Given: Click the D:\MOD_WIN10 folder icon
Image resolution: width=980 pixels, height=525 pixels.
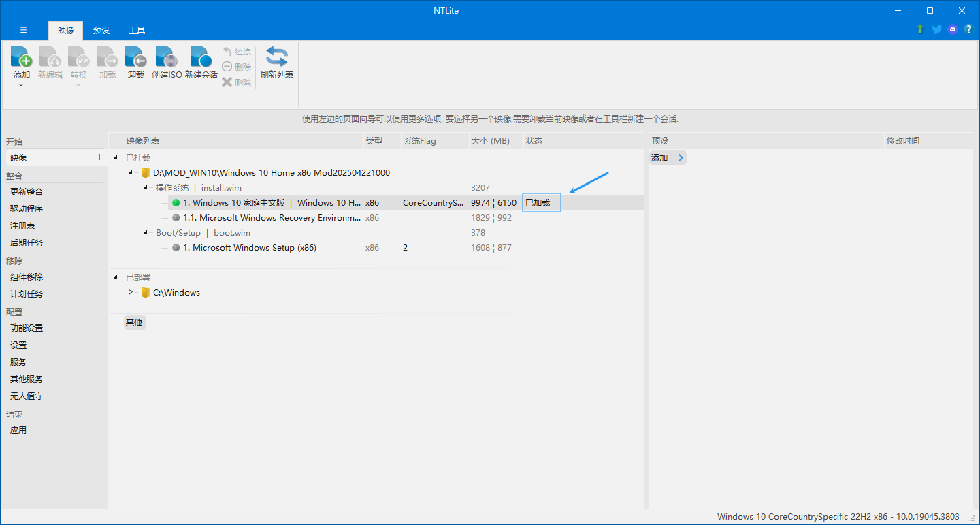Looking at the screenshot, I should pyautogui.click(x=145, y=172).
